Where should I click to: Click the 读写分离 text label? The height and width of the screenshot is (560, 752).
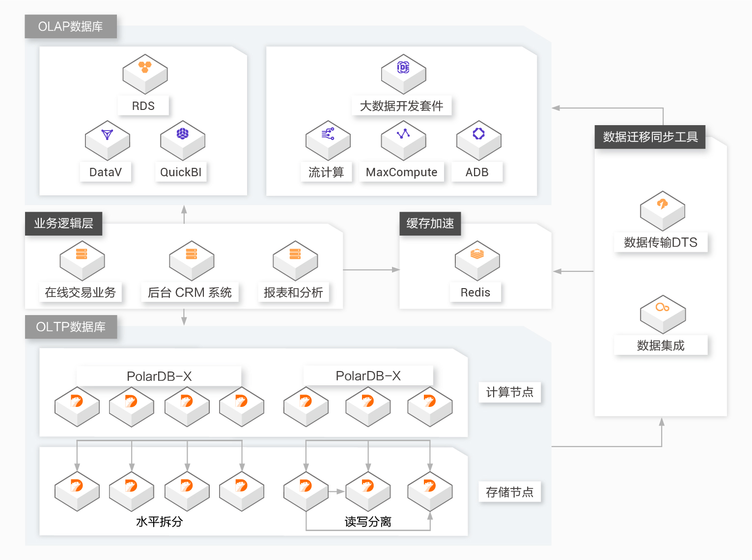coord(368,522)
